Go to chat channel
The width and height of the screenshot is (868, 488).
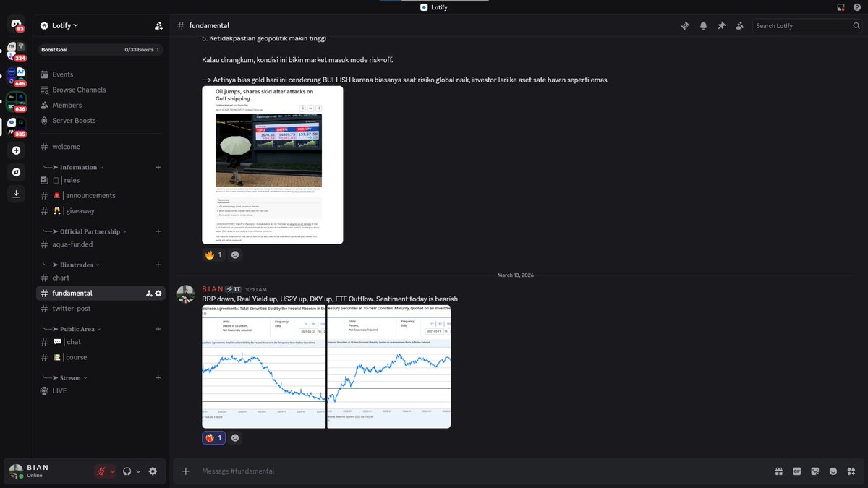click(x=100, y=342)
